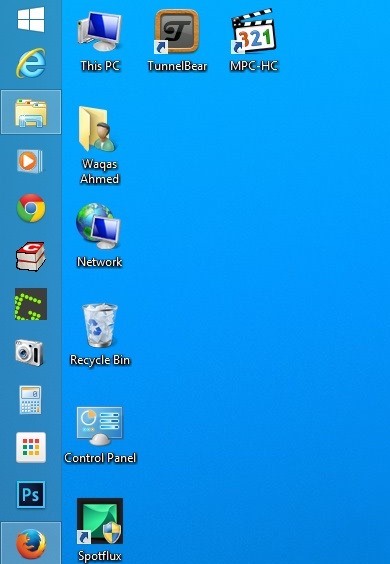Viewport: 390px width, 564px height.
Task: Click the 'Spotflux' label text
Action: [x=100, y=556]
